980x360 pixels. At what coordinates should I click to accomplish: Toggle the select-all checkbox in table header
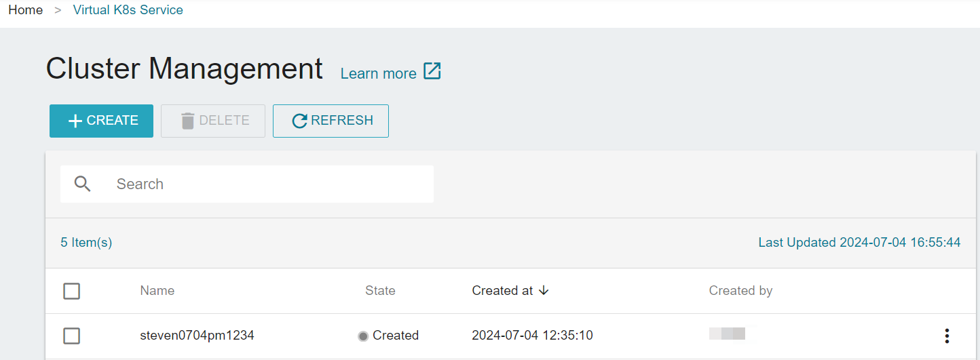[x=71, y=291]
